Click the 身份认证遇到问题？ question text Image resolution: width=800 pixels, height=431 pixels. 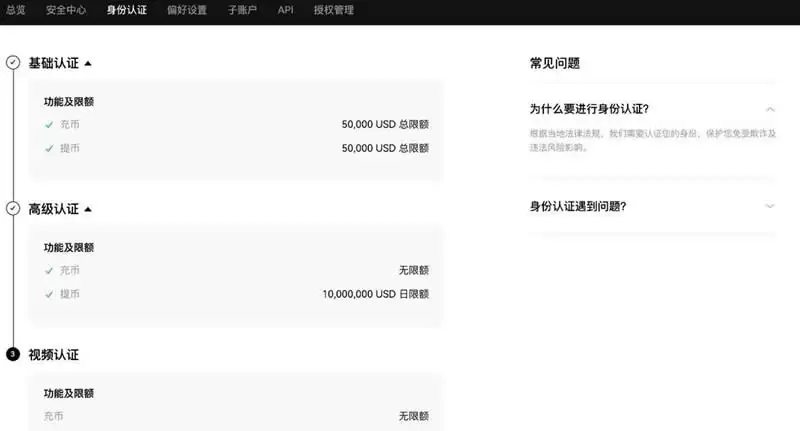point(578,207)
